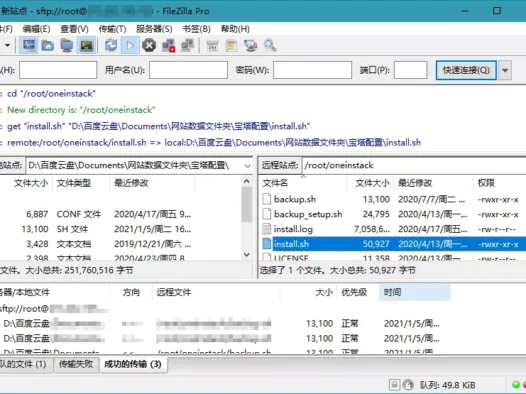Image resolution: width=526 pixels, height=394 pixels.
Task: Open the 帮助(H) menu
Action: (235, 29)
